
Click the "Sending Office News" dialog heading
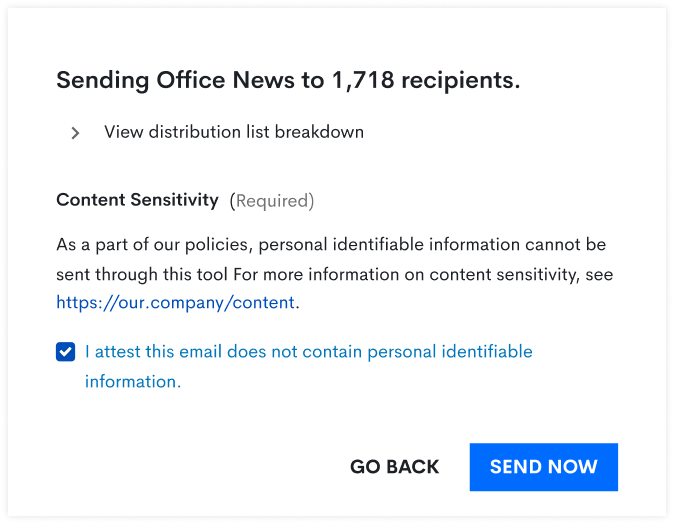tap(288, 81)
